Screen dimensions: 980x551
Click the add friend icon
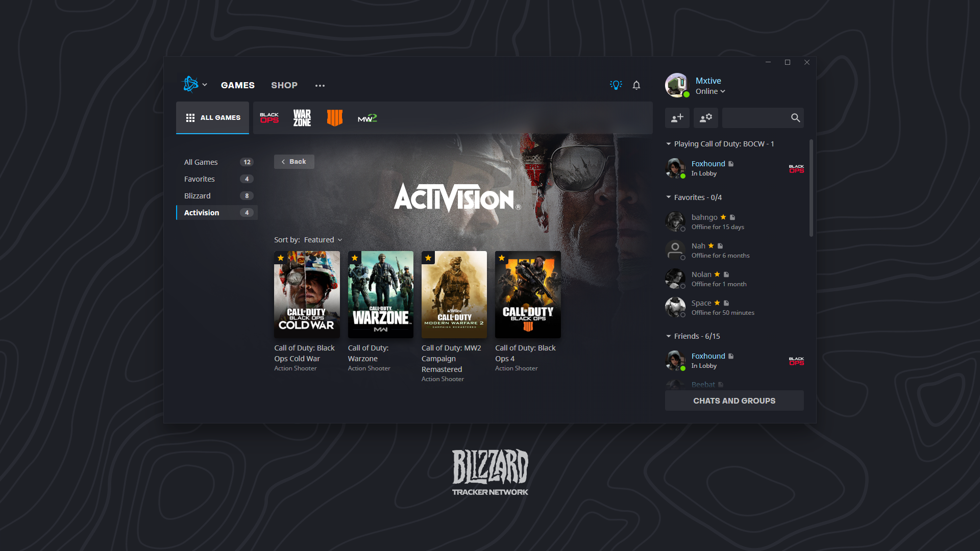[x=678, y=117]
